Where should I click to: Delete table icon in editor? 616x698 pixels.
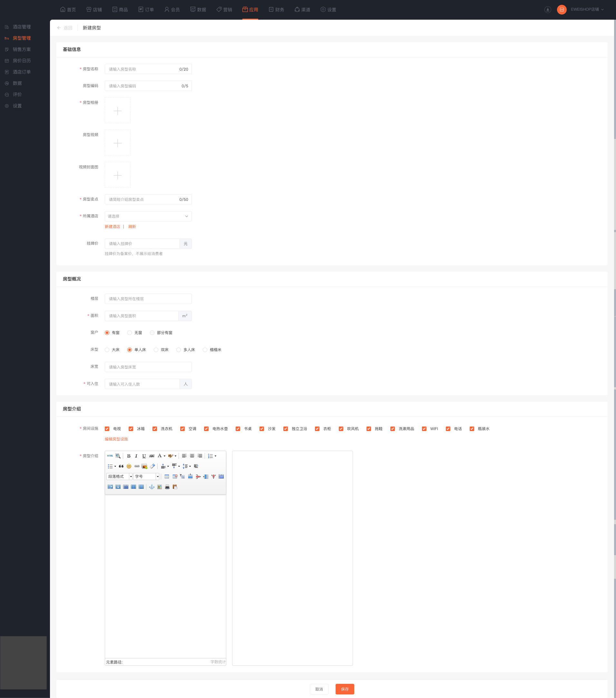pyautogui.click(x=175, y=477)
